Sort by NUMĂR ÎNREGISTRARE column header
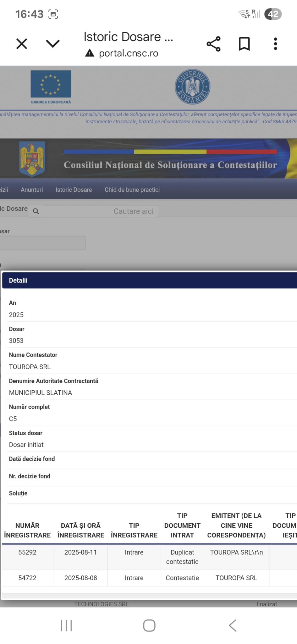The width and height of the screenshot is (297, 644). 27,530
